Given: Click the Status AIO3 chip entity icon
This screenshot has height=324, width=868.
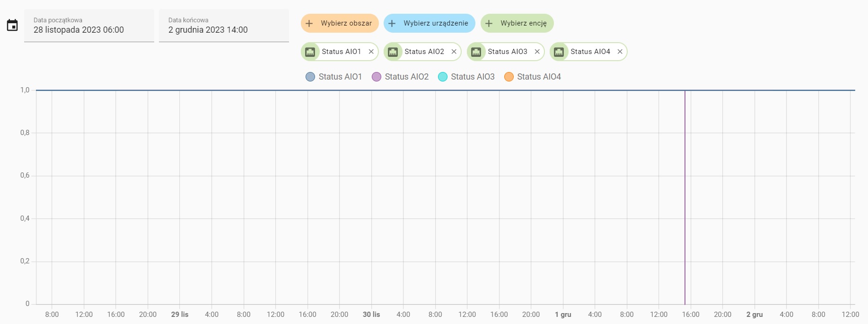Looking at the screenshot, I should pyautogui.click(x=476, y=52).
